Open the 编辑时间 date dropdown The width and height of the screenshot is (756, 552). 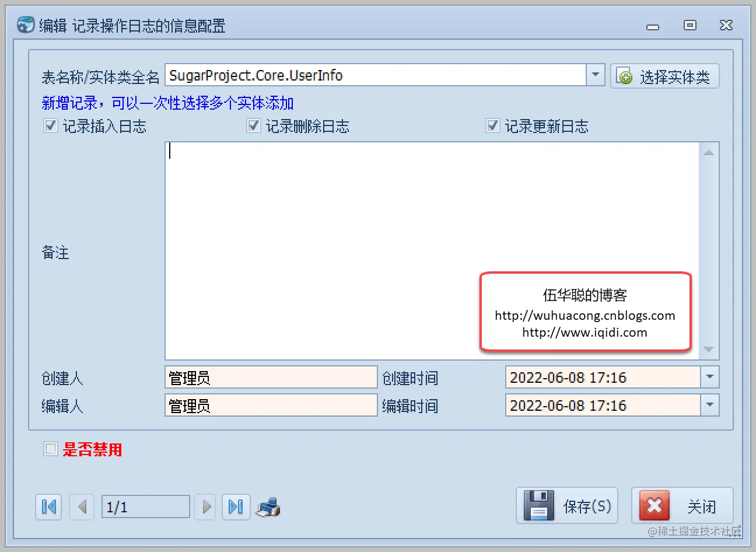tap(709, 405)
